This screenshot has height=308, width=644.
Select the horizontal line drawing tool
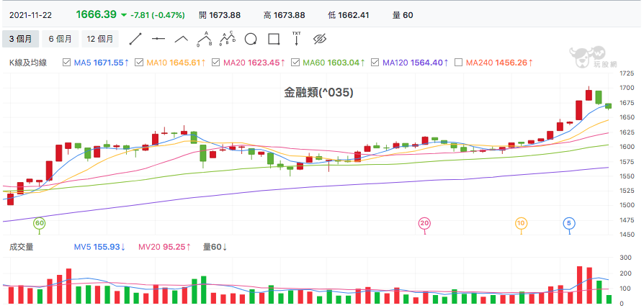point(158,39)
